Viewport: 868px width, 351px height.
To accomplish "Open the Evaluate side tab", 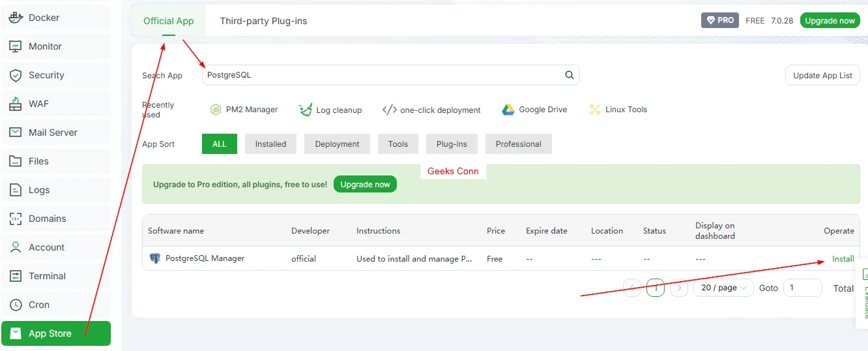I will tap(861, 293).
